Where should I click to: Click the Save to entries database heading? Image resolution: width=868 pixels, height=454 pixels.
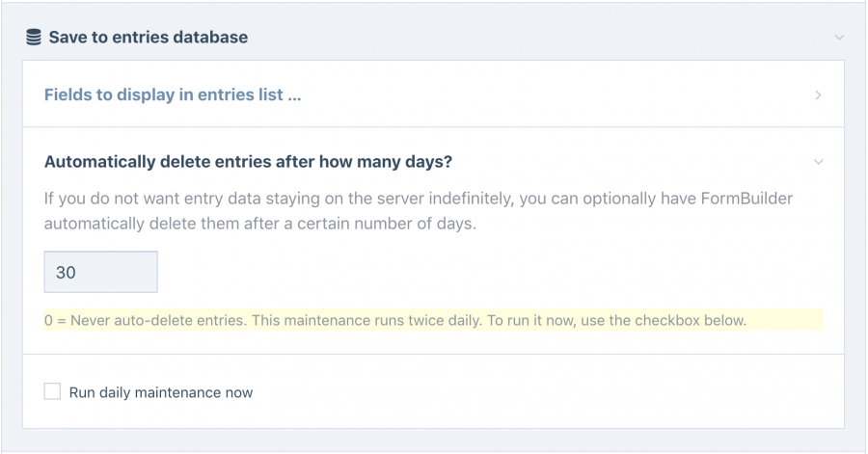149,37
